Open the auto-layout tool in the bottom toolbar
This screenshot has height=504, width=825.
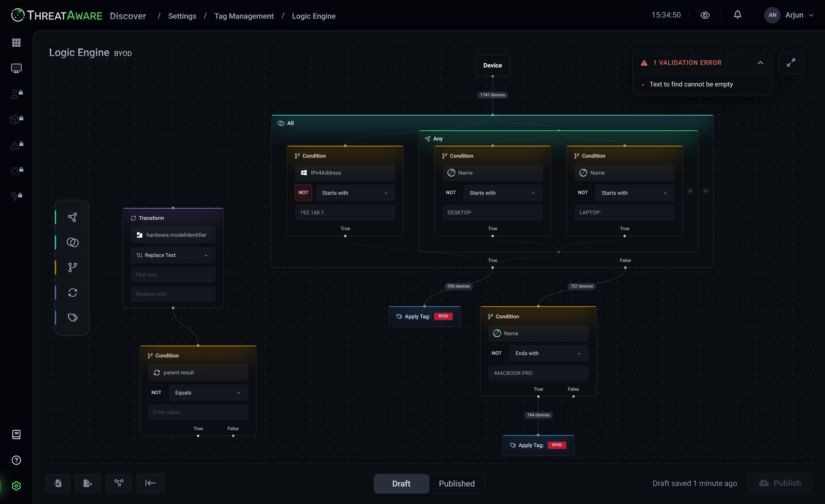tap(119, 483)
